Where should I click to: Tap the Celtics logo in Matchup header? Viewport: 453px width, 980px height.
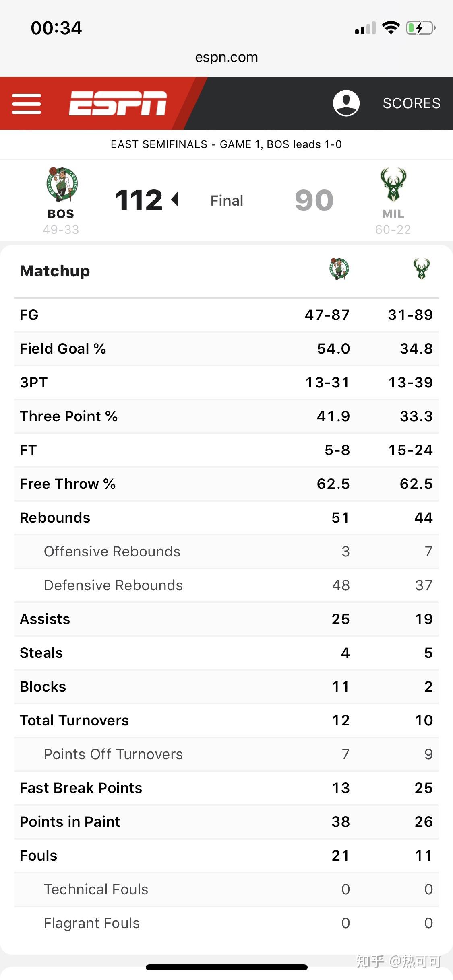pyautogui.click(x=339, y=269)
